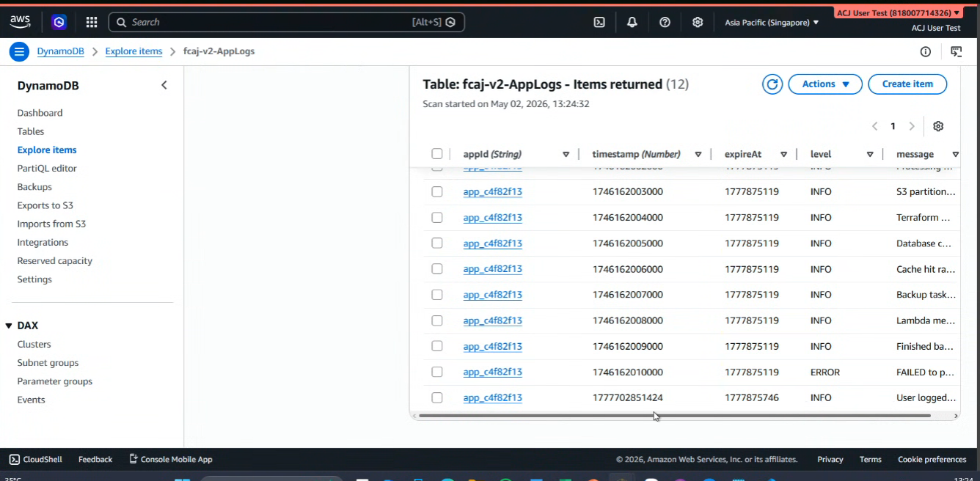980x481 pixels.
Task: Click the scroll right arrow of table scrollbar
Action: click(x=956, y=416)
